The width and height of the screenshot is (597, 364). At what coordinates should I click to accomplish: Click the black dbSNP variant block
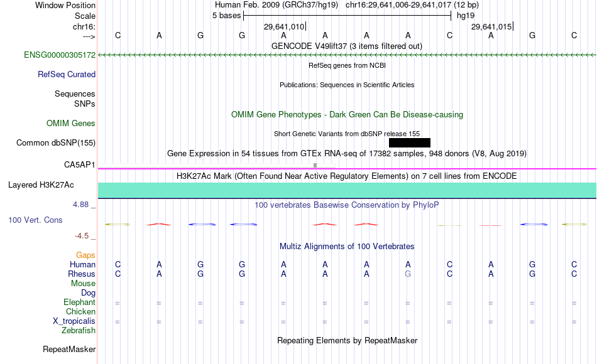[x=410, y=142]
